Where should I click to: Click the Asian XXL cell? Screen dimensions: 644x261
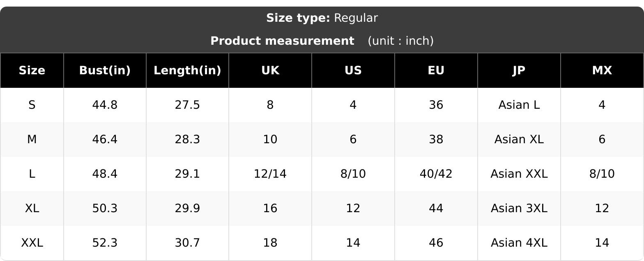click(519, 174)
